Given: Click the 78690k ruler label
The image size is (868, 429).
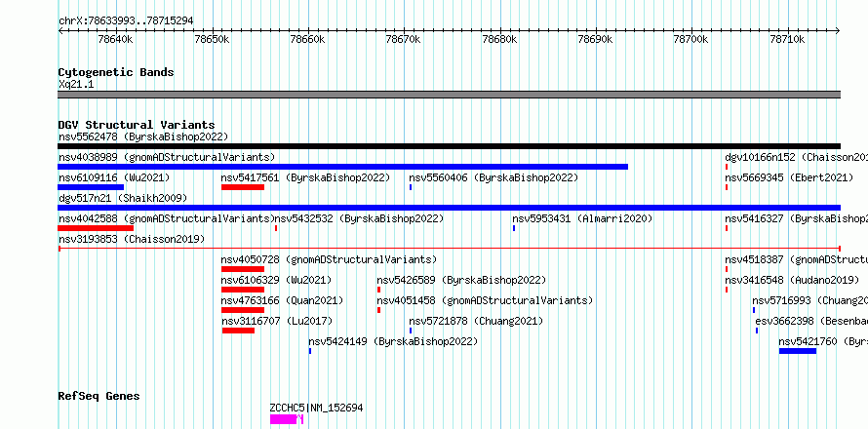Looking at the screenshot, I should 596,40.
